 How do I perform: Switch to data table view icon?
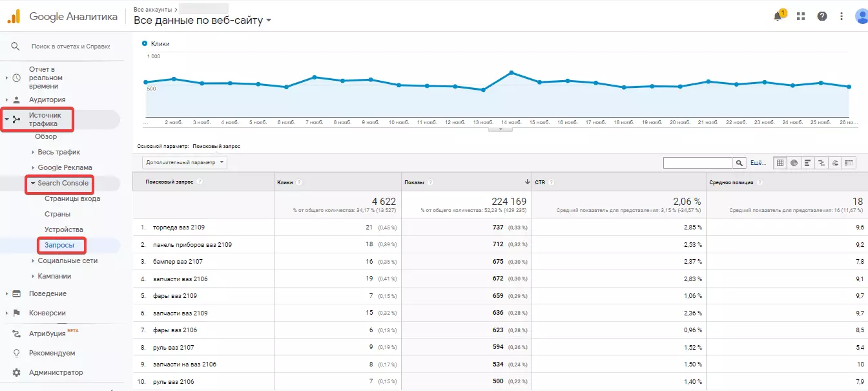point(780,164)
